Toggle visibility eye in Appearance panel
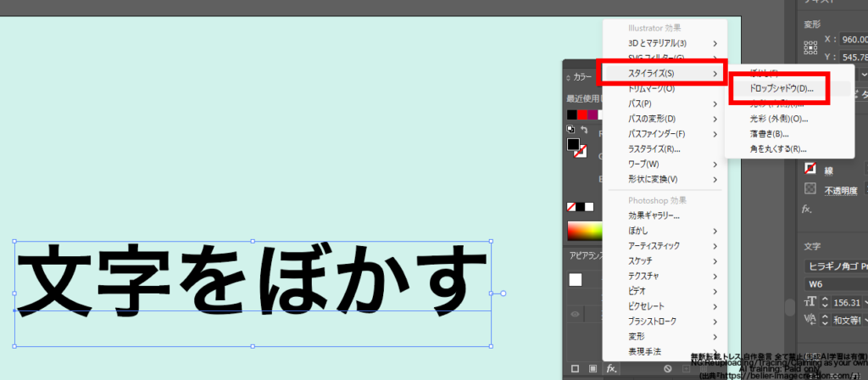This screenshot has width=868, height=380. pyautogui.click(x=576, y=314)
